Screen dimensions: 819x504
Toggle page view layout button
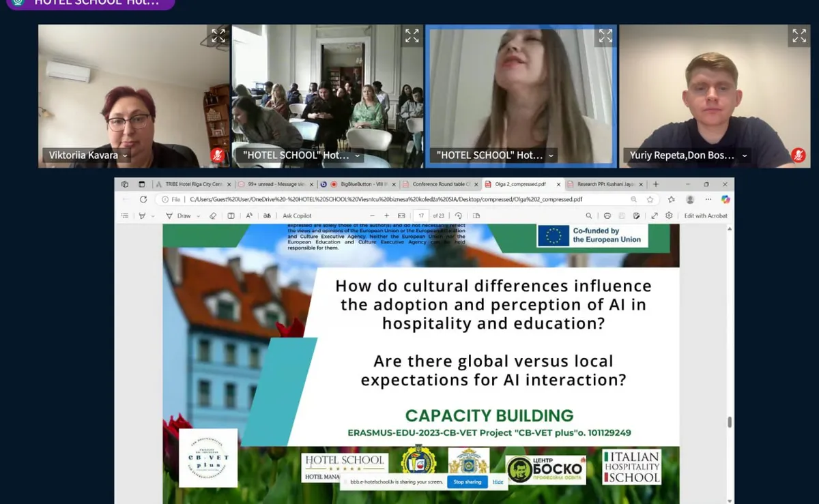point(231,216)
